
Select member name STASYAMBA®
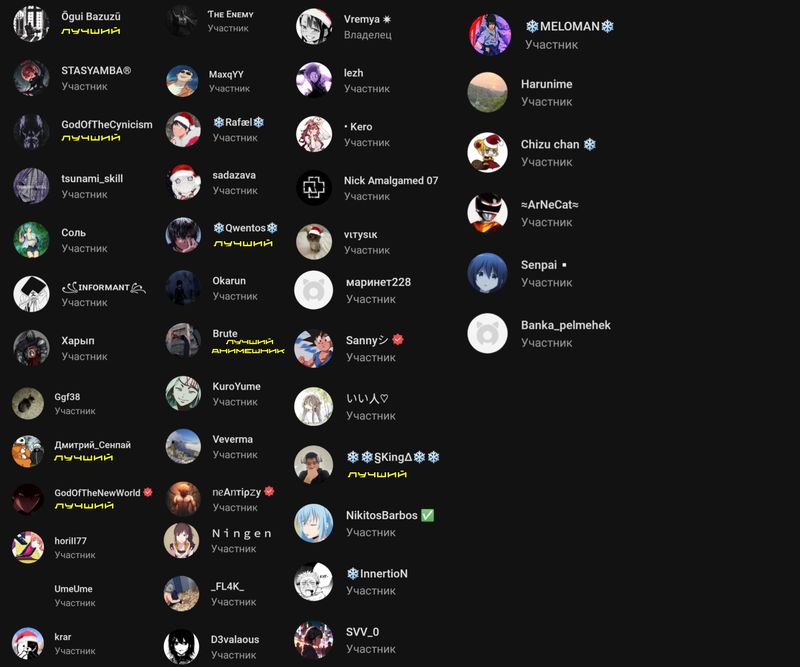[x=96, y=70]
